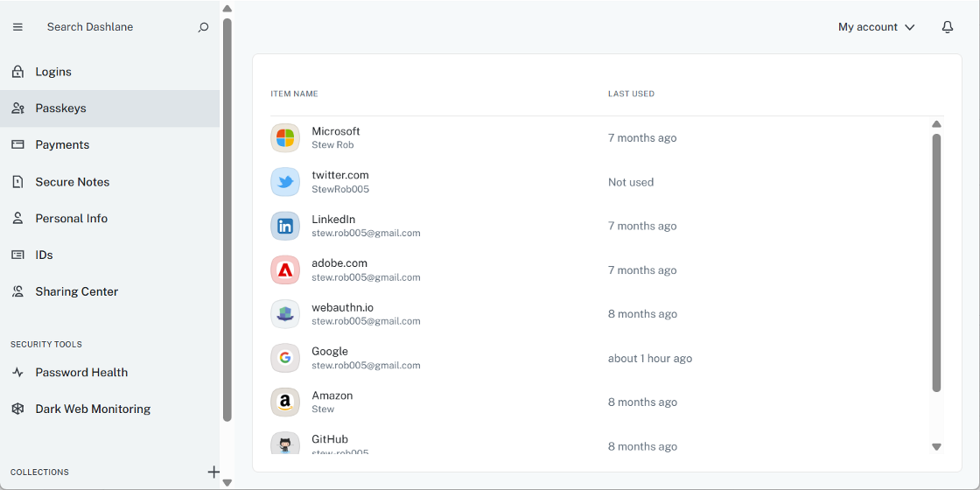Sort list by Last Used column
The image size is (980, 490).
[x=631, y=94]
